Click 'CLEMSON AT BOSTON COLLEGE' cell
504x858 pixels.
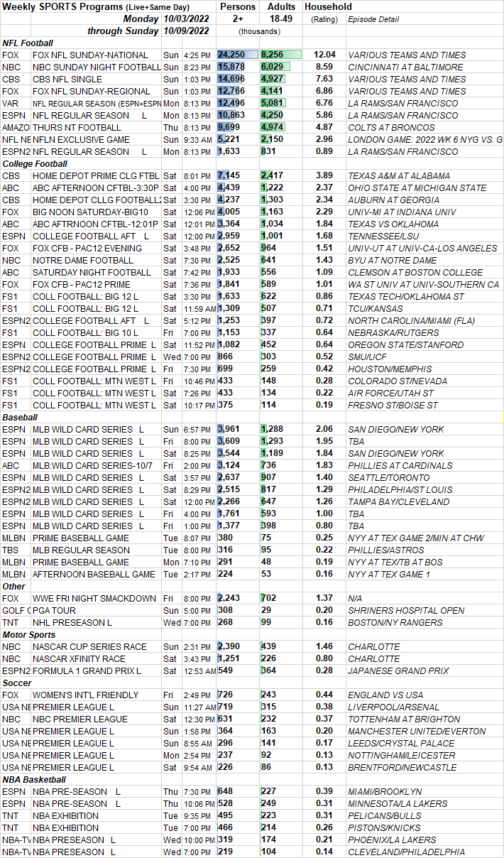coord(410,272)
